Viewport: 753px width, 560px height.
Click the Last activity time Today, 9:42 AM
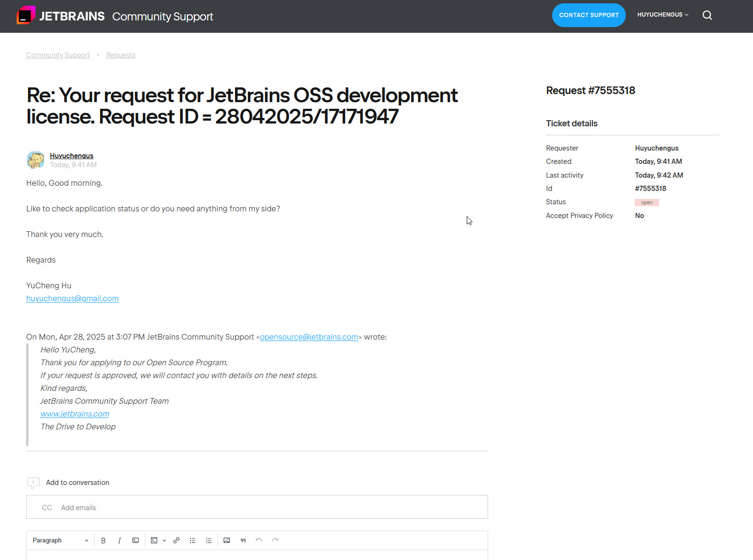tap(659, 175)
